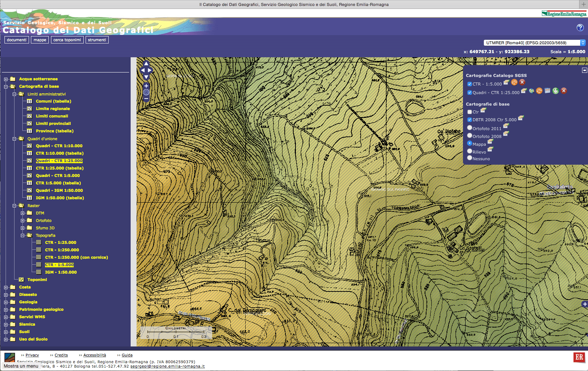The height and width of the screenshot is (371, 588).
Task: Open the UTMRER coordinate system dropdown
Action: pos(534,43)
